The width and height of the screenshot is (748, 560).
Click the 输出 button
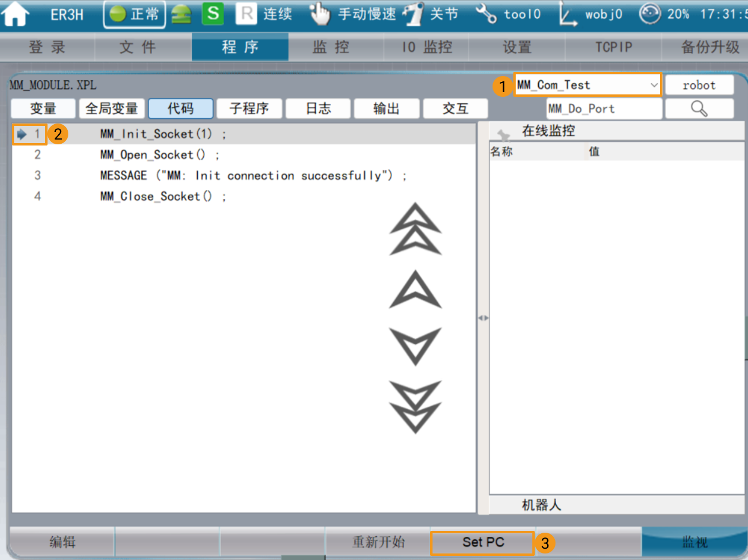(387, 109)
